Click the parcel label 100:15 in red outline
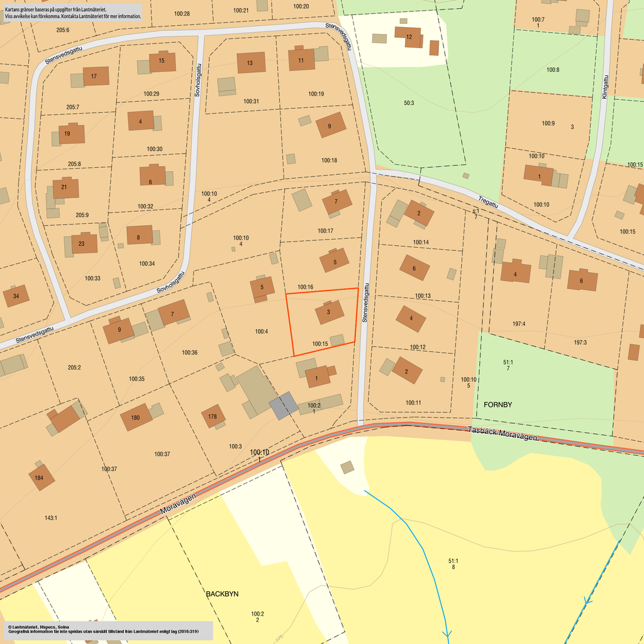Image resolution: width=644 pixels, height=644 pixels. (x=320, y=344)
